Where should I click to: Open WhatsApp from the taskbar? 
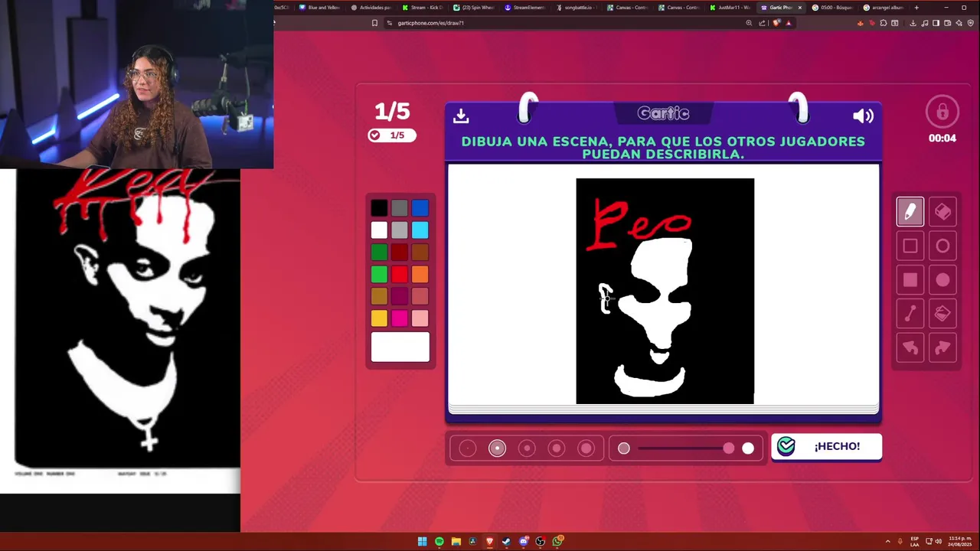point(557,542)
